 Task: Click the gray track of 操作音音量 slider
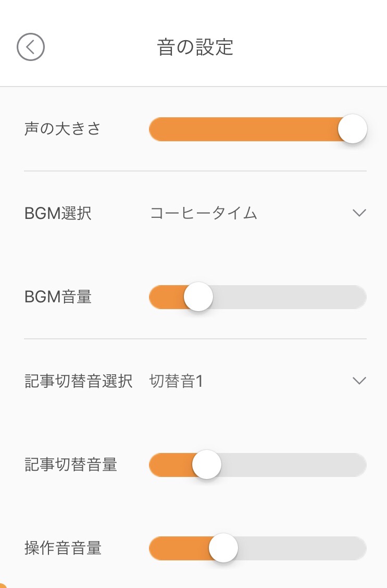click(x=302, y=548)
